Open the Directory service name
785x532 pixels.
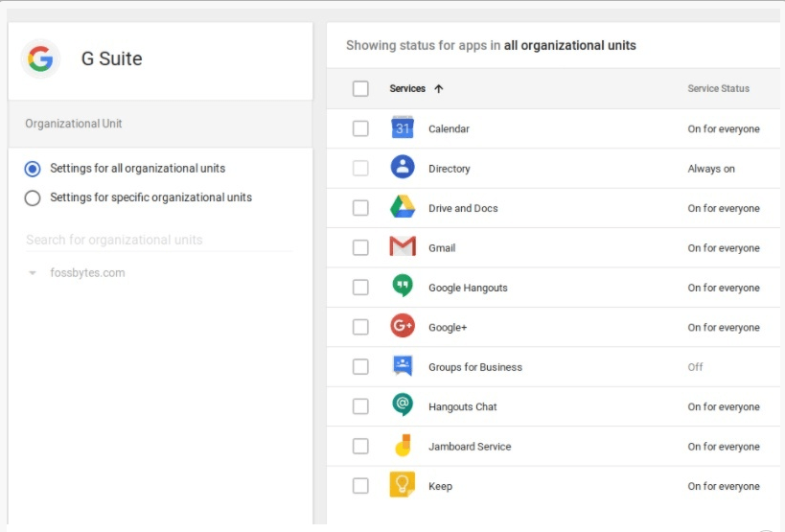(450, 169)
